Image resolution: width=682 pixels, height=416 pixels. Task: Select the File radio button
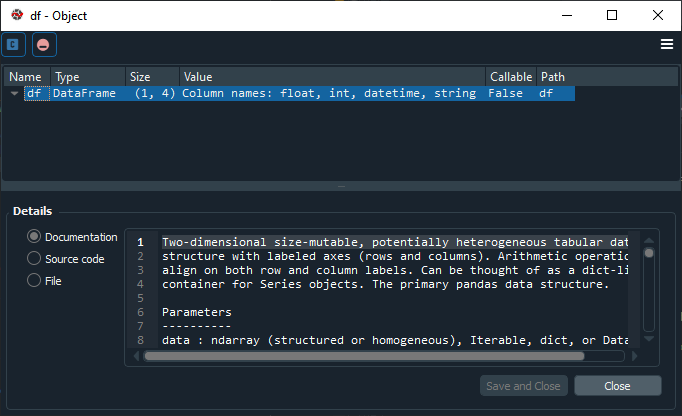click(x=34, y=280)
